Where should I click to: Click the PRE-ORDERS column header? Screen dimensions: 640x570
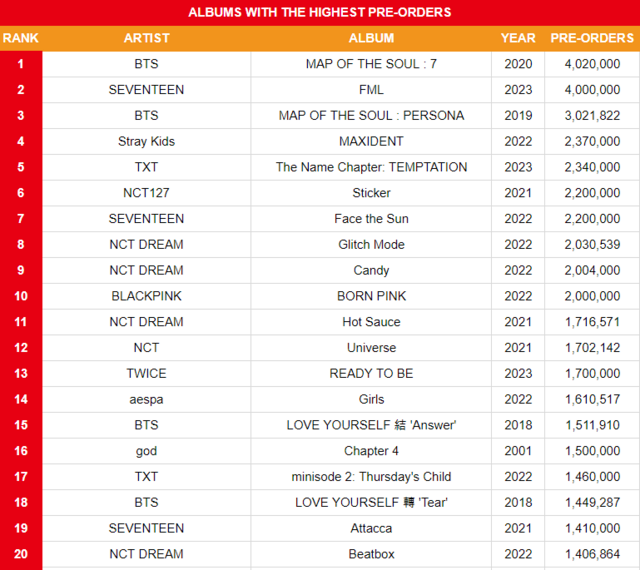592,38
